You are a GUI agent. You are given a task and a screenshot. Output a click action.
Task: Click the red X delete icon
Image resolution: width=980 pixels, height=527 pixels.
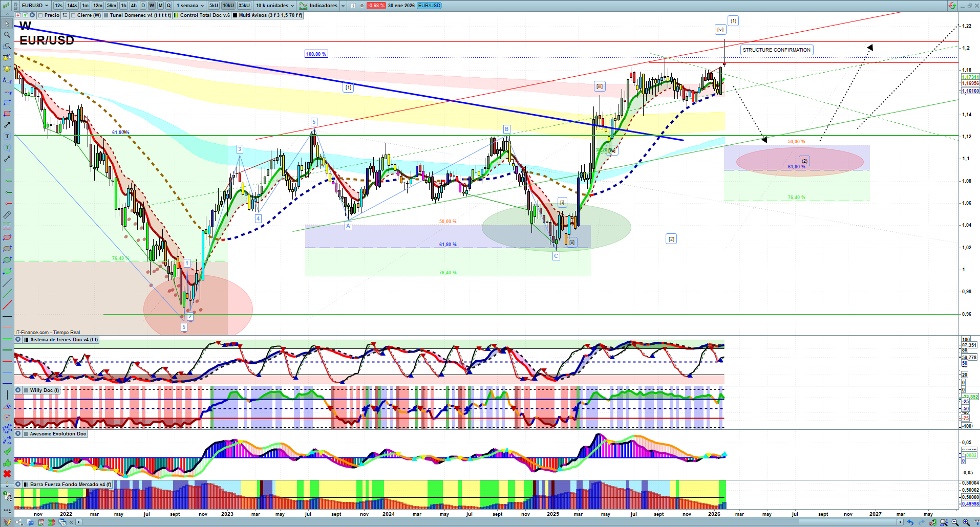click(x=7, y=474)
